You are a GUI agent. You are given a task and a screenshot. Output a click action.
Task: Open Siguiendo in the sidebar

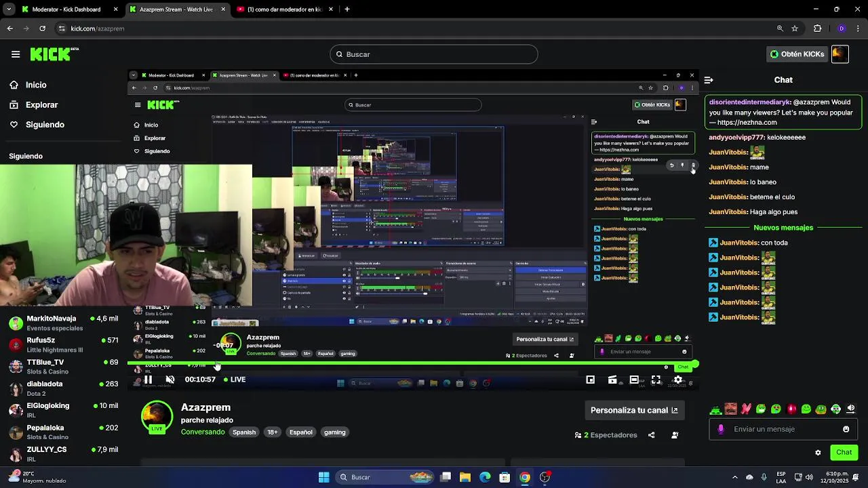click(37, 125)
